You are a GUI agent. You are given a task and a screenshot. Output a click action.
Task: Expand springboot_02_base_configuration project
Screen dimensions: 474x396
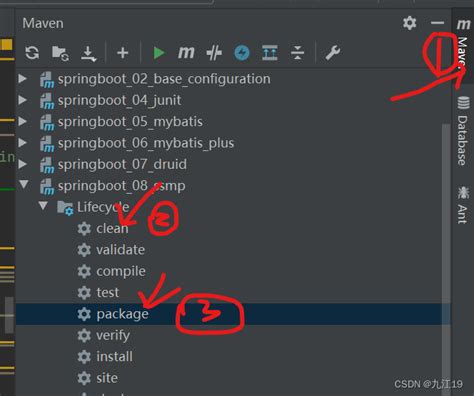pyautogui.click(x=23, y=79)
